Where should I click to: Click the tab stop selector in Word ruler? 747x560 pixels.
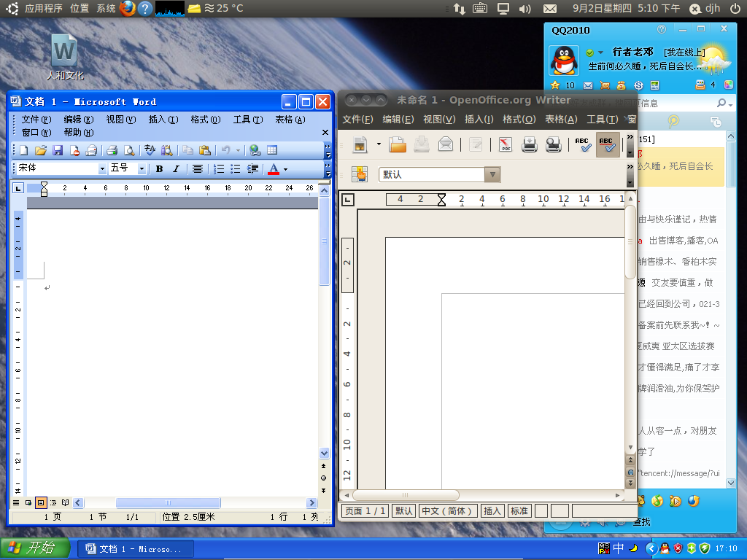tap(18, 188)
